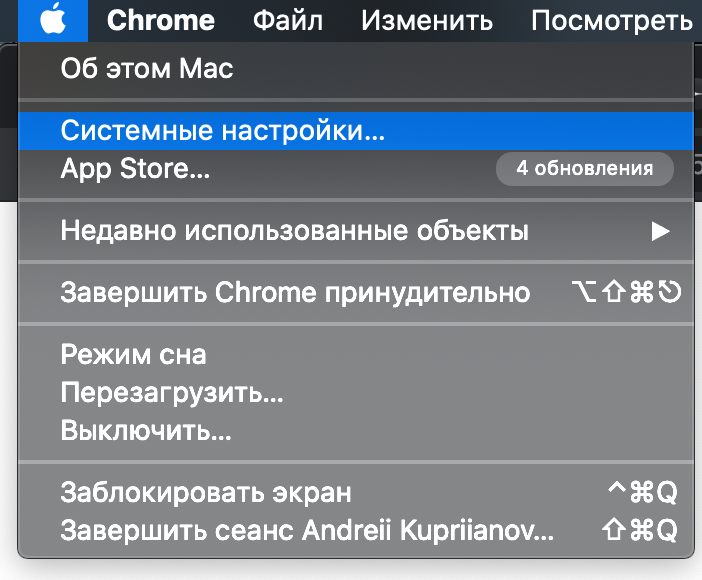This screenshot has height=580, width=702.
Task: Choose Завершить Chrome принудительно
Action: click(x=356, y=293)
